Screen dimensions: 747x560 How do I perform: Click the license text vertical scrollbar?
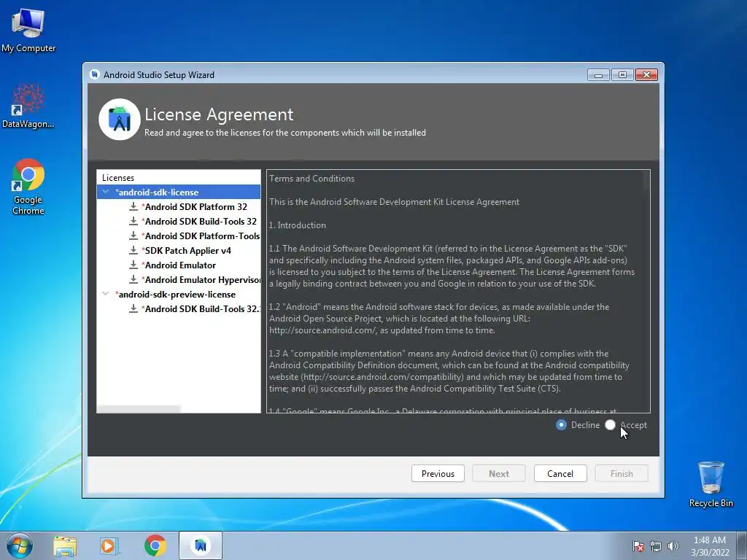(646, 181)
